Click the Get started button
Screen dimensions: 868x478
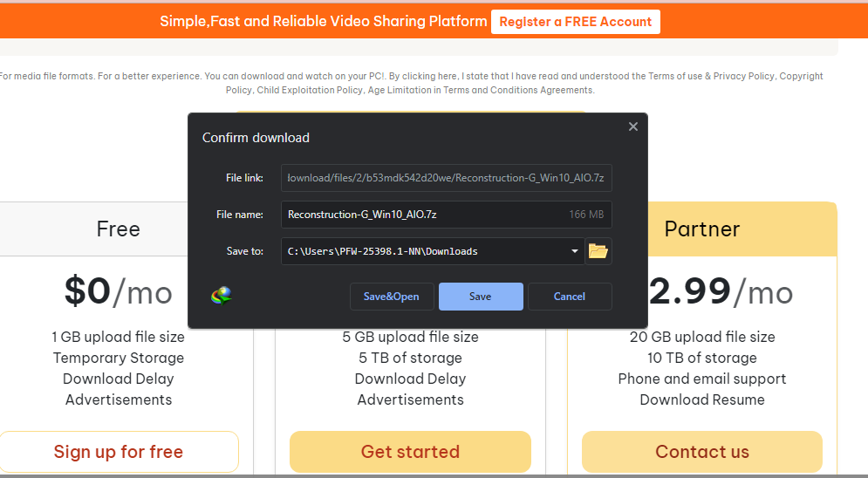pos(410,452)
